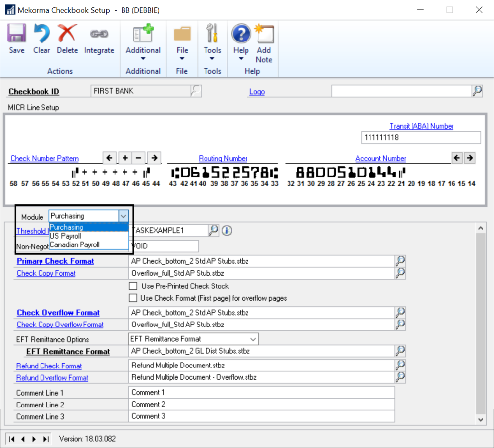The height and width of the screenshot is (448, 494).
Task: Click the Clear undo-arrow icon
Action: tap(41, 33)
